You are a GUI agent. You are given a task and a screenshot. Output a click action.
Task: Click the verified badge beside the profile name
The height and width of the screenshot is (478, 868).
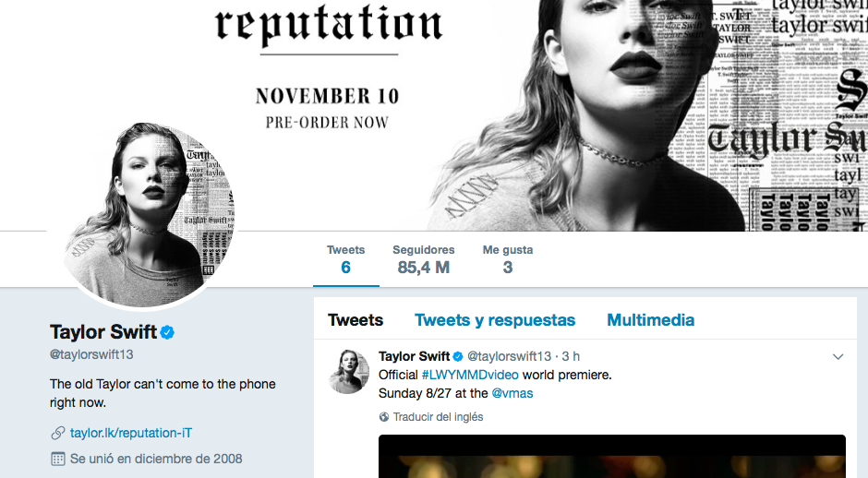(x=169, y=332)
